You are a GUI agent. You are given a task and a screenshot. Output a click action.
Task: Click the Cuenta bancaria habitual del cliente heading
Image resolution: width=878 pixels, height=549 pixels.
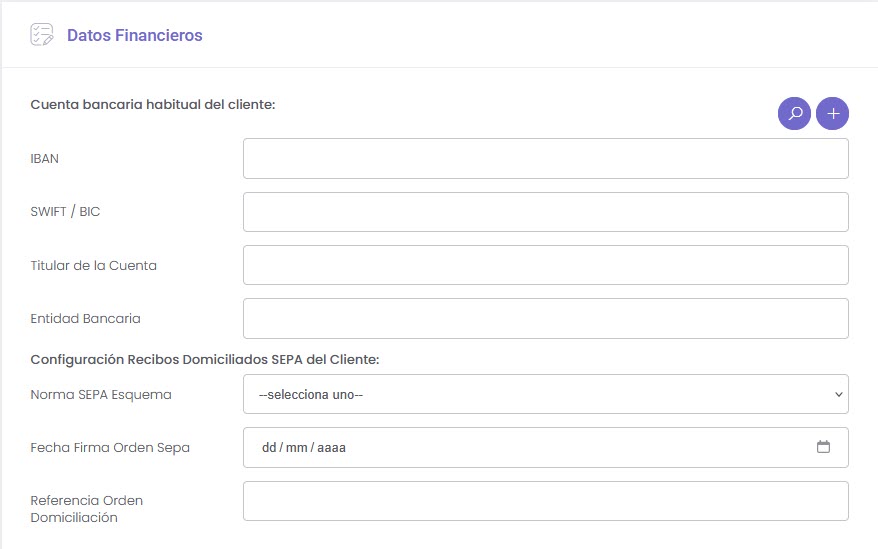(x=152, y=104)
